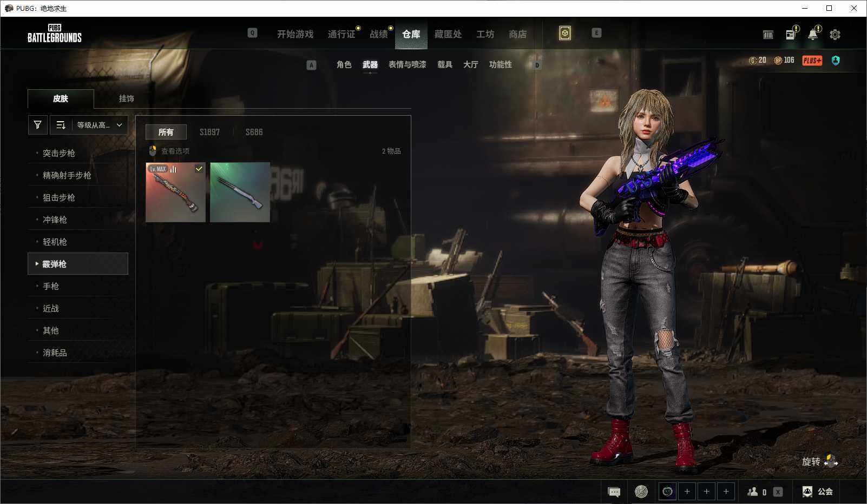Filter skins by S686
The image size is (867, 504).
click(254, 132)
